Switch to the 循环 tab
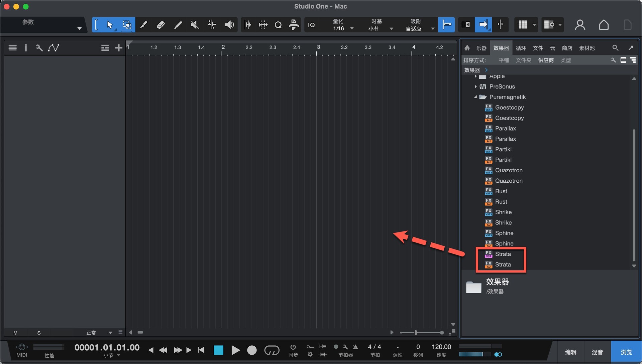This screenshot has height=364, width=642. coord(521,48)
